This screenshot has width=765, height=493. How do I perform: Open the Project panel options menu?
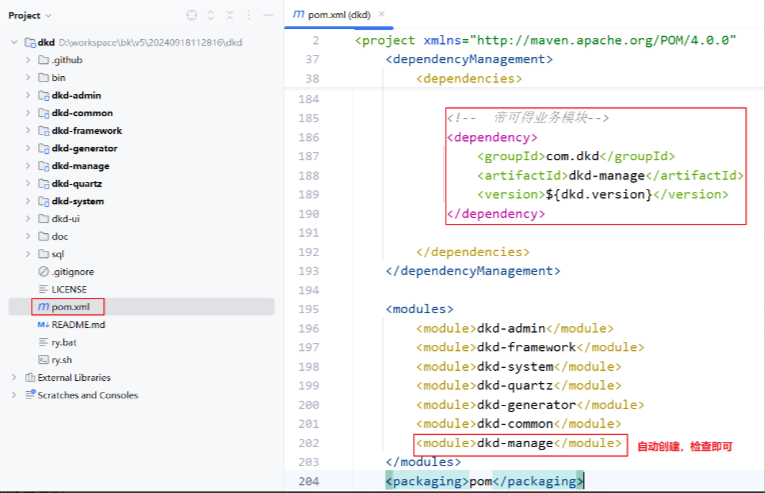pos(248,15)
